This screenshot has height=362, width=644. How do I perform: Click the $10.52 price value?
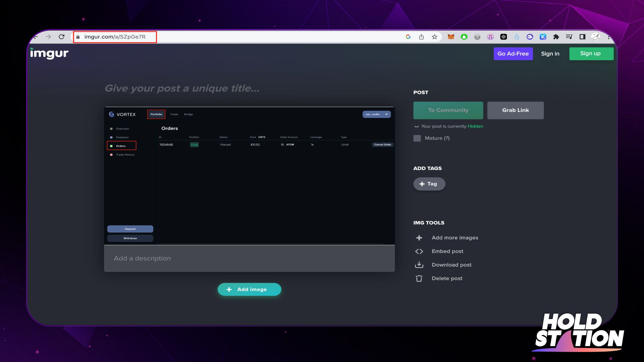(x=255, y=145)
